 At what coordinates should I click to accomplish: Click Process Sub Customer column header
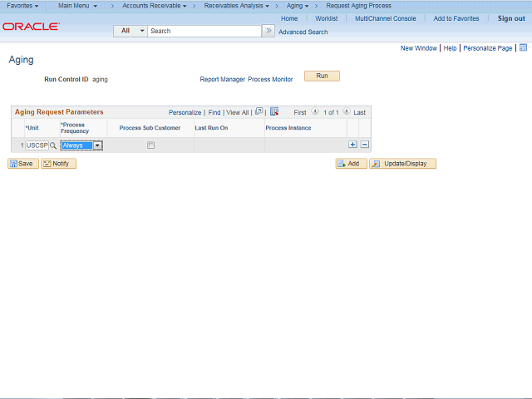(x=150, y=128)
